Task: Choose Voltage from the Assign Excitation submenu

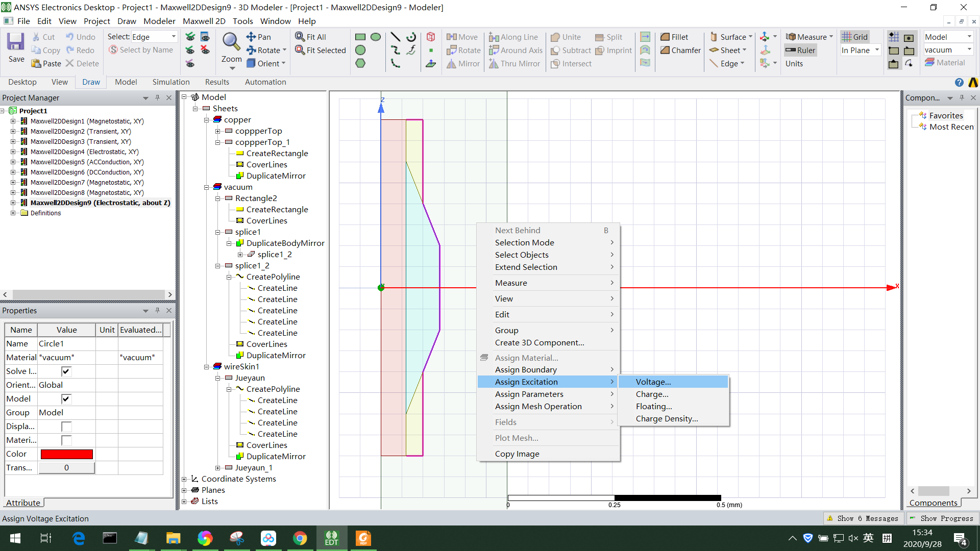Action: 653,382
